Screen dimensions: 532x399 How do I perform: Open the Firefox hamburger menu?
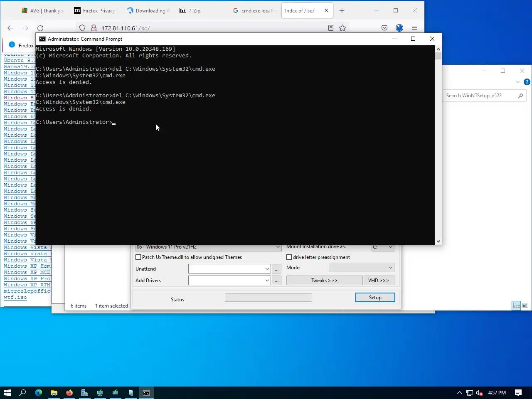point(414,28)
